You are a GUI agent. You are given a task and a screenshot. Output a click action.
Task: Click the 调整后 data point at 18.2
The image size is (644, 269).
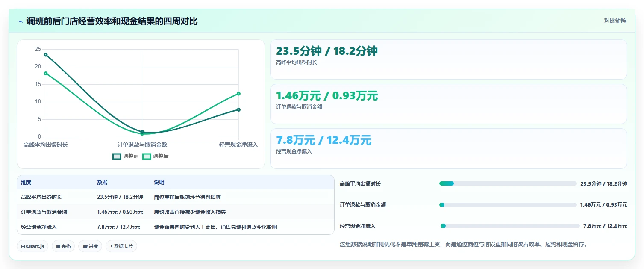click(46, 73)
